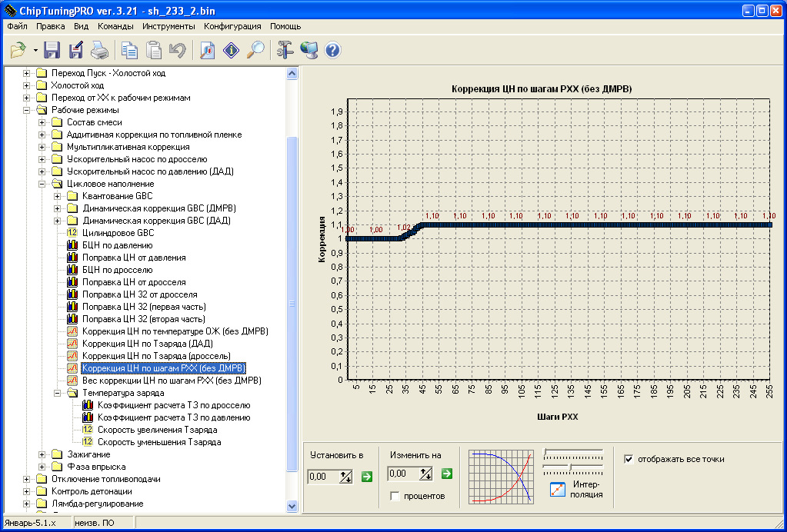
Task: Click the magnifier Search icon
Action: pyautogui.click(x=255, y=51)
